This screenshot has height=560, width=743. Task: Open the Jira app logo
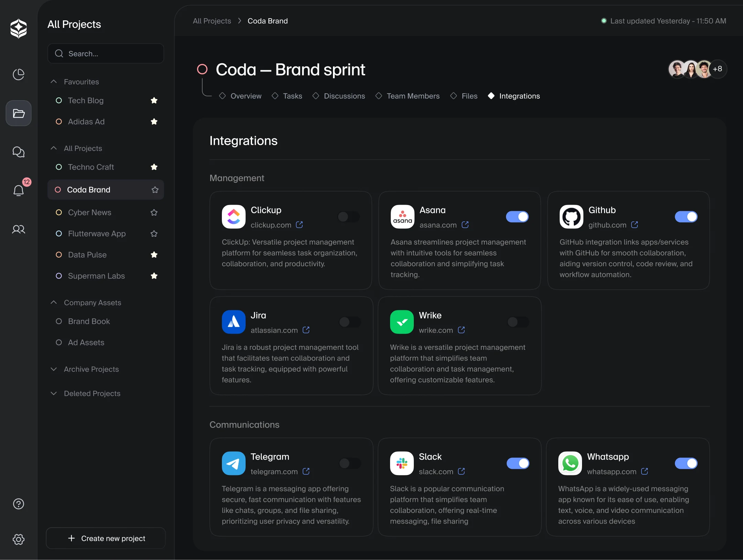point(234,322)
